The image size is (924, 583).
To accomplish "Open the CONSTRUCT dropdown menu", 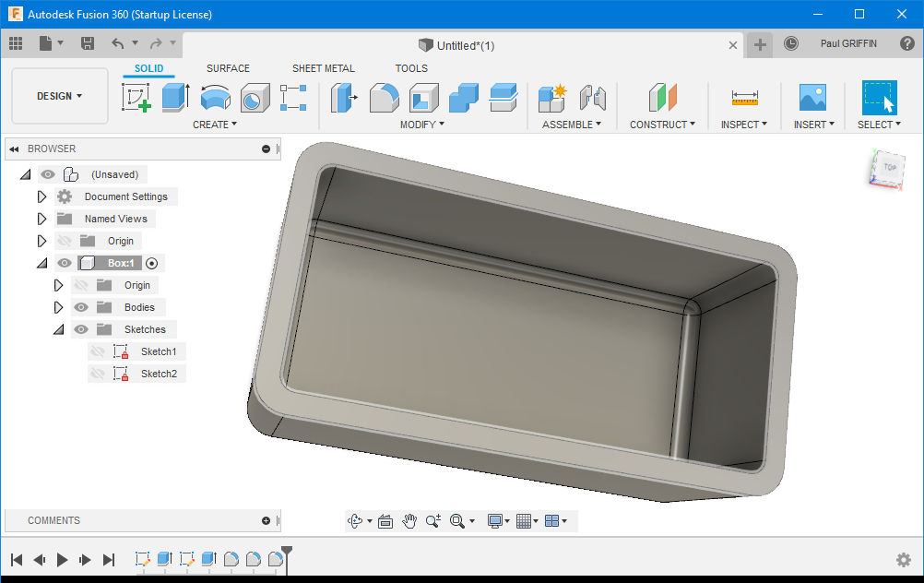I will tap(662, 125).
